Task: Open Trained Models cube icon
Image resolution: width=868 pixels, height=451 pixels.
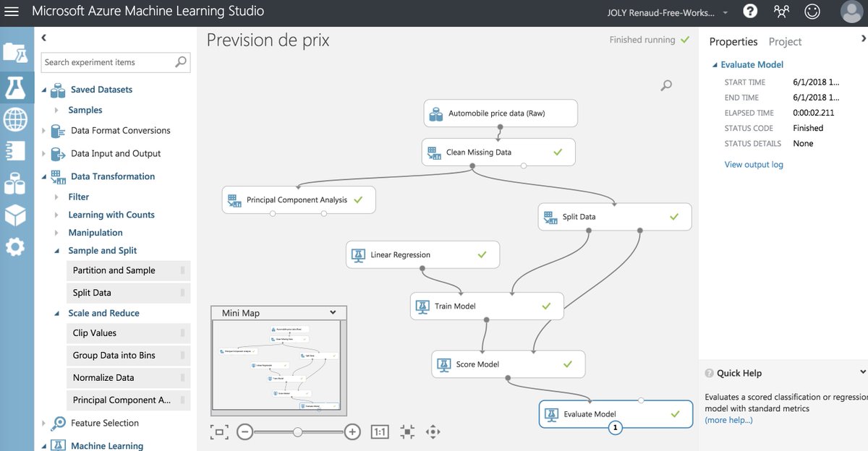Action: tap(15, 215)
